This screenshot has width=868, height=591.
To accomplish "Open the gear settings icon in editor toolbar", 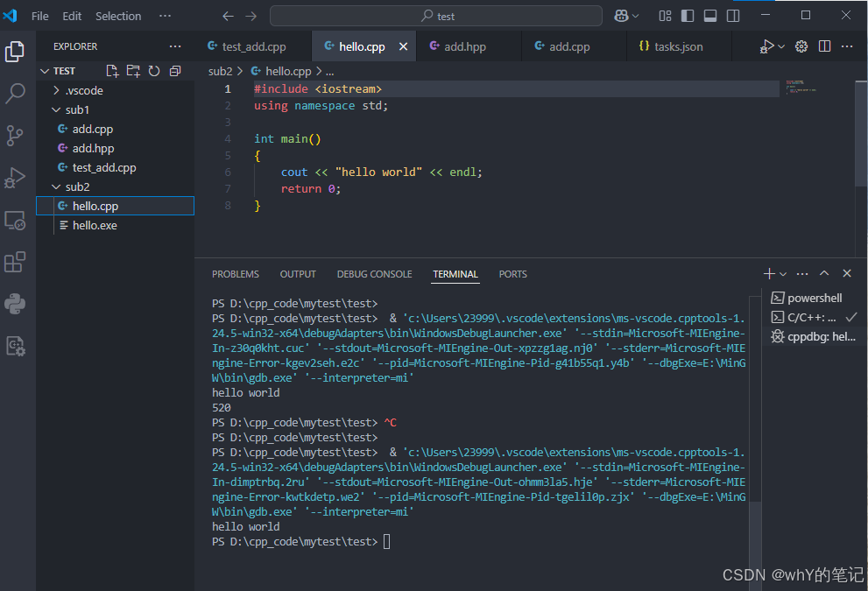I will tap(801, 46).
